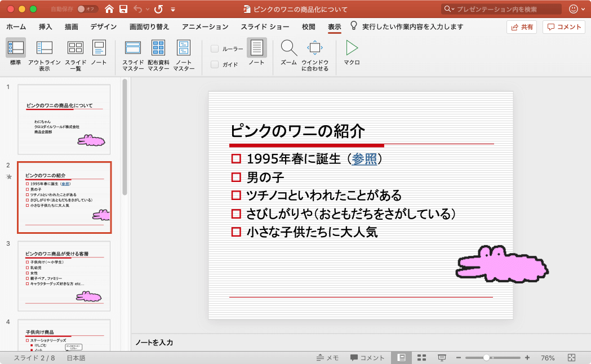The image size is (591, 364).
Task: Open Notes Master (ノートマスター)
Action: click(184, 55)
